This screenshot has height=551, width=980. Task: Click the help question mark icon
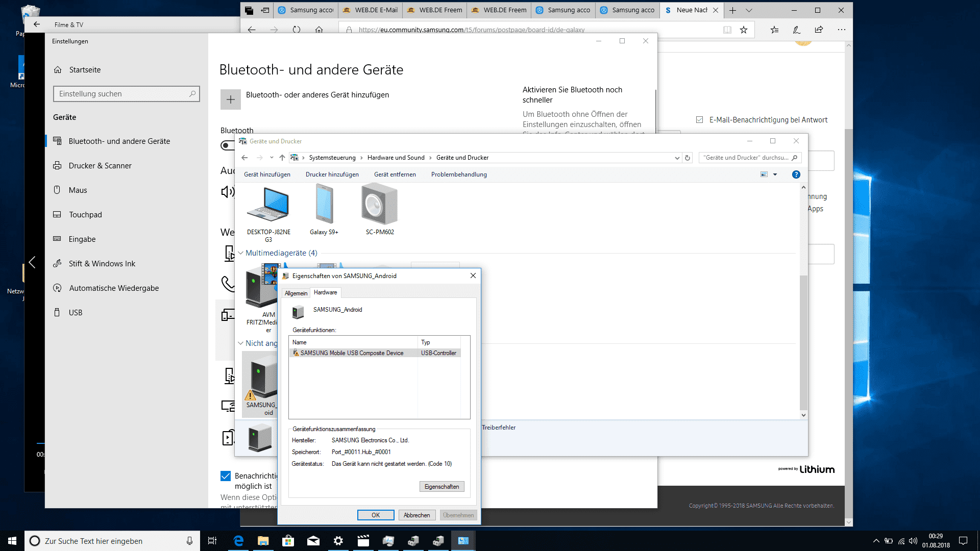pyautogui.click(x=796, y=174)
